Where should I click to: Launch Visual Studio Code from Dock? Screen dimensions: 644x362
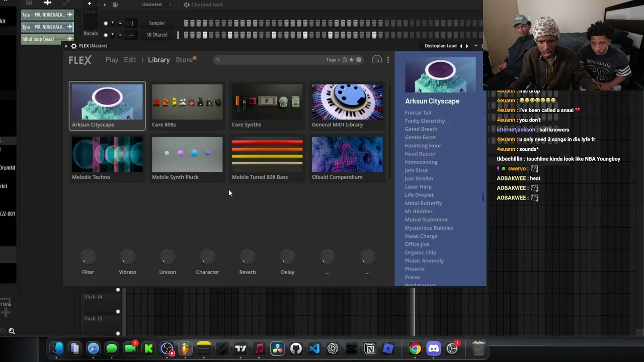tap(314, 348)
